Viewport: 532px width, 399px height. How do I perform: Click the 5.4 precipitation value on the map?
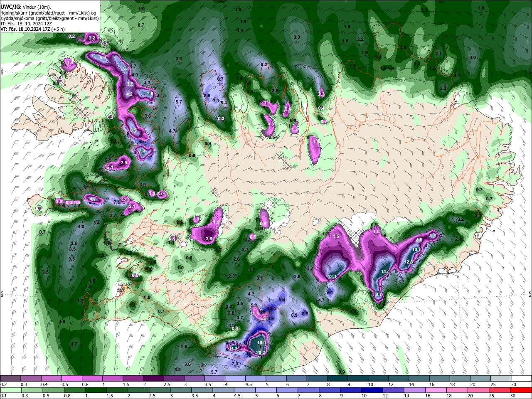[224, 103]
